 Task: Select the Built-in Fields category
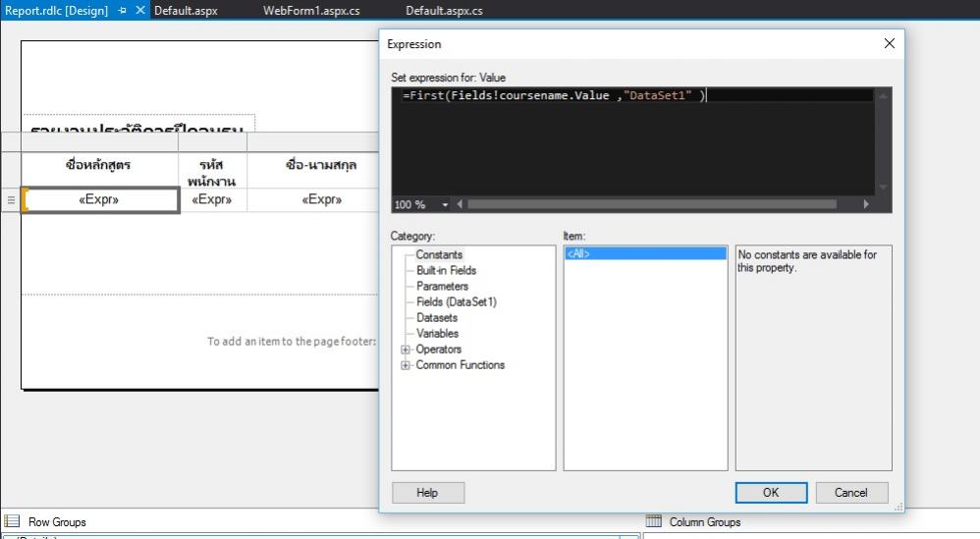446,270
